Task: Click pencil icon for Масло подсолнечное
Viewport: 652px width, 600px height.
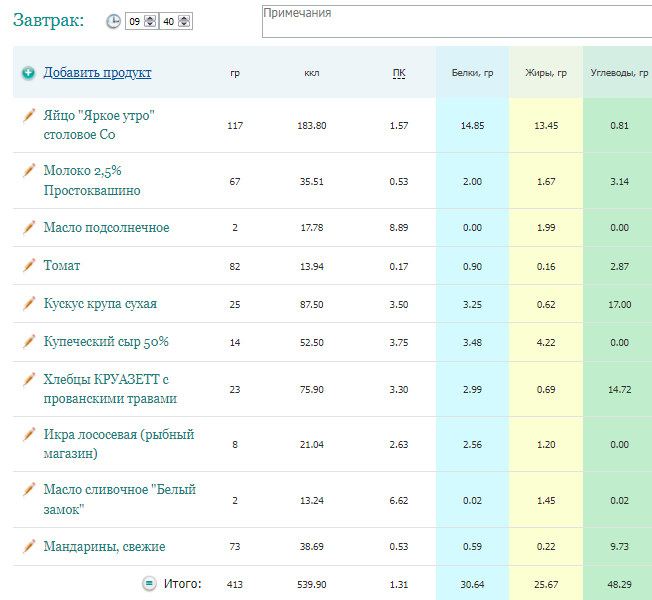Action: 29,227
